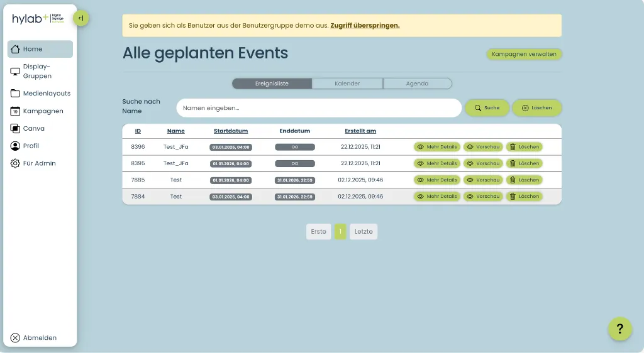644x353 pixels.
Task: Click ID cell 7885
Action: (x=138, y=180)
